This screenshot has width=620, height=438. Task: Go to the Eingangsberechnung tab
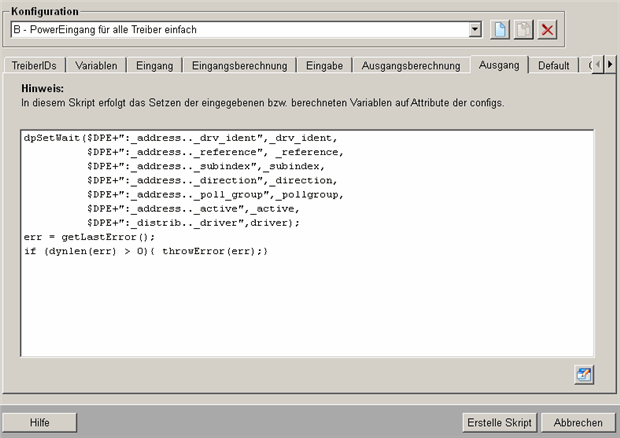click(240, 66)
